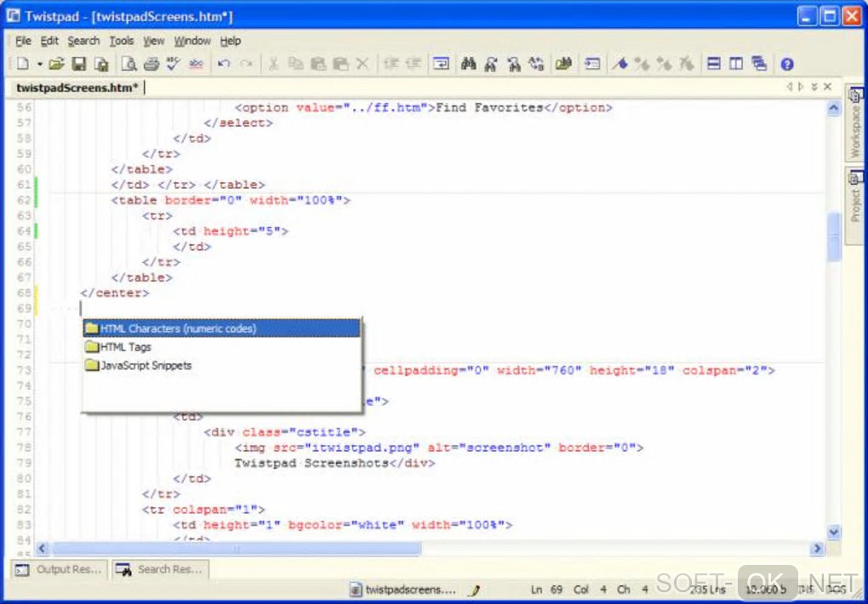Click the vertical scrollbar up arrow
868x604 pixels.
(x=834, y=108)
